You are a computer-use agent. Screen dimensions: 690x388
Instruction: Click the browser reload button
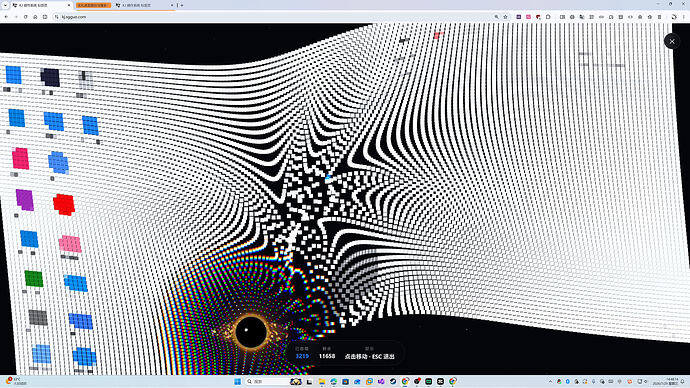26,17
